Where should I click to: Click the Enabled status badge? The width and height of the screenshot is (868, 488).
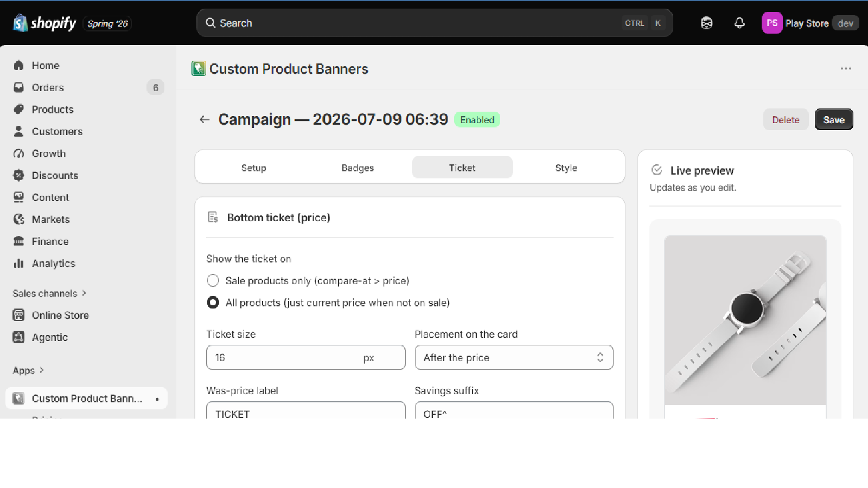pos(477,120)
